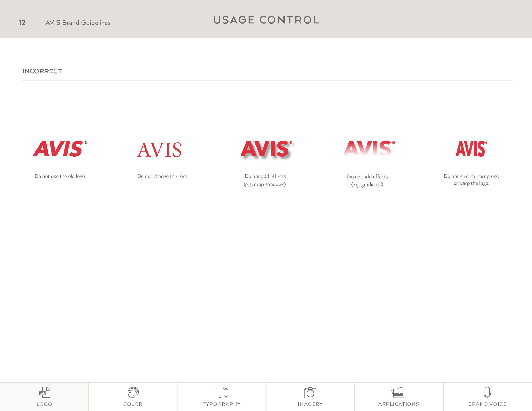Click the page number 12
This screenshot has height=411, width=532.
click(x=22, y=23)
